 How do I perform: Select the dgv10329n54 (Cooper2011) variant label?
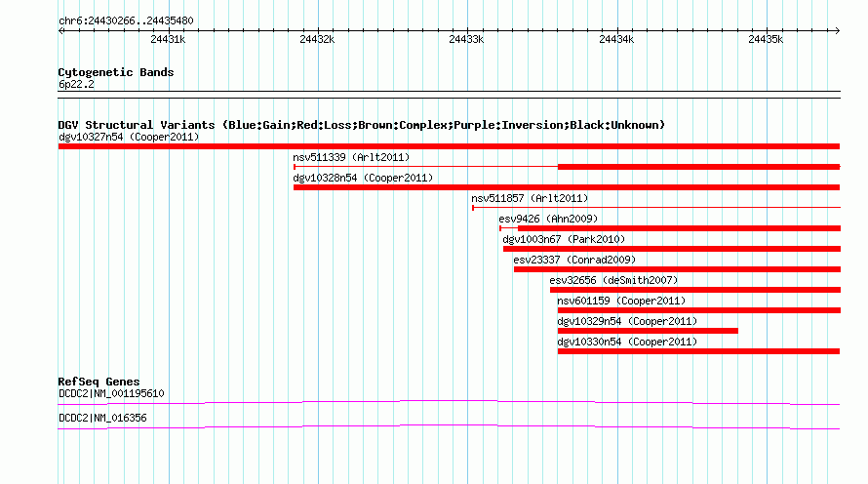coord(627,322)
